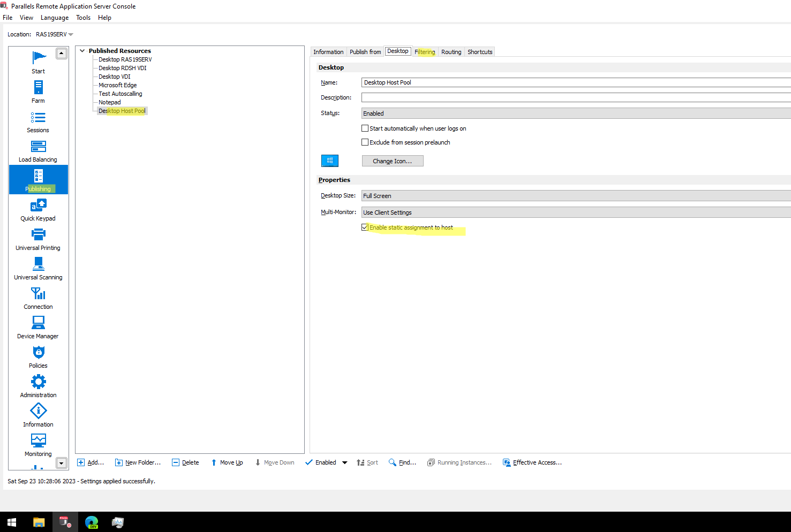This screenshot has height=532, width=791.
Task: Open the Information category in sidebar
Action: pyautogui.click(x=38, y=415)
